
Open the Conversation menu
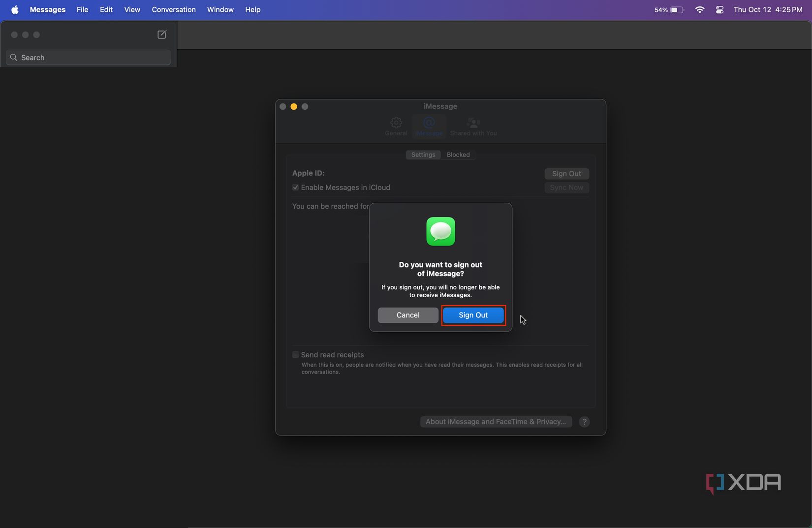click(x=174, y=9)
